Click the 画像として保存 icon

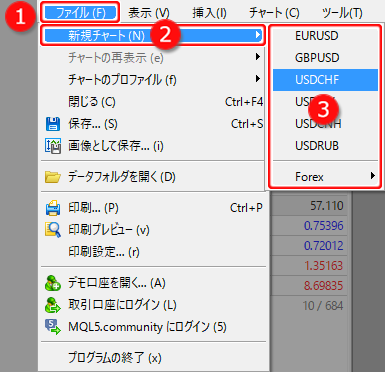click(x=53, y=146)
